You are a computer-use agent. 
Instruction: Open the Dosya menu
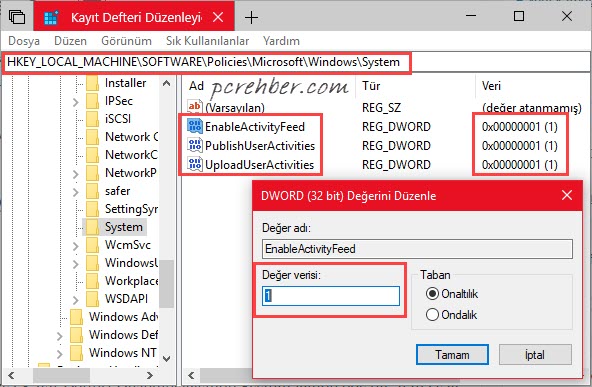click(24, 41)
